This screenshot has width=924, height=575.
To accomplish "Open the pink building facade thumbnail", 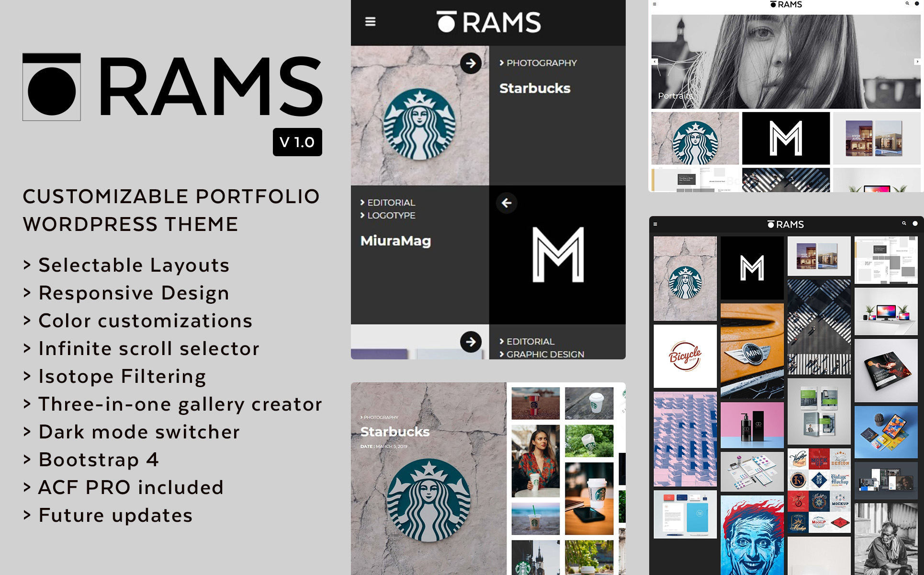I will coord(685,439).
